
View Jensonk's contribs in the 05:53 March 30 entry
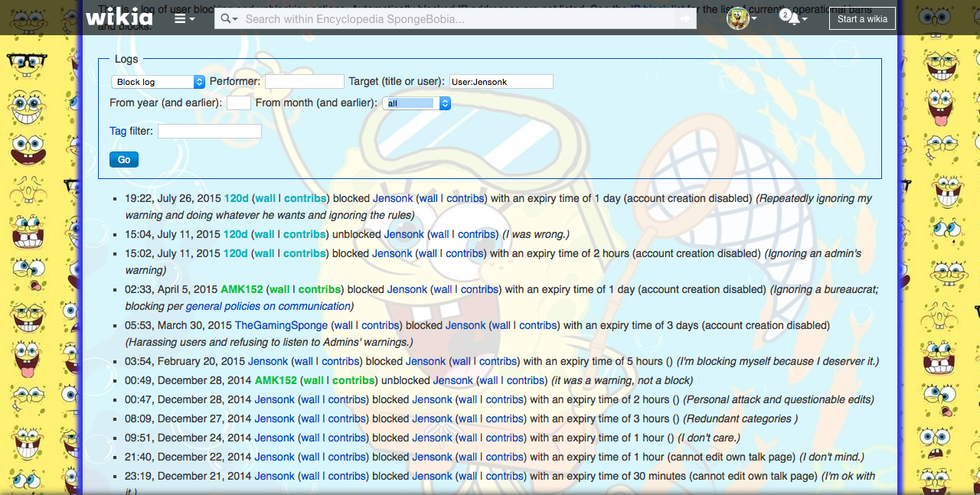tap(538, 325)
